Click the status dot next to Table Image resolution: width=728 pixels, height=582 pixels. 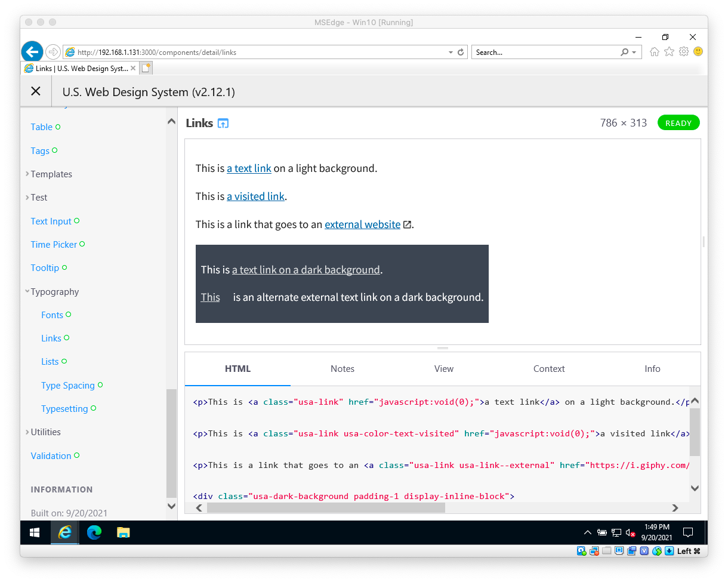58,127
